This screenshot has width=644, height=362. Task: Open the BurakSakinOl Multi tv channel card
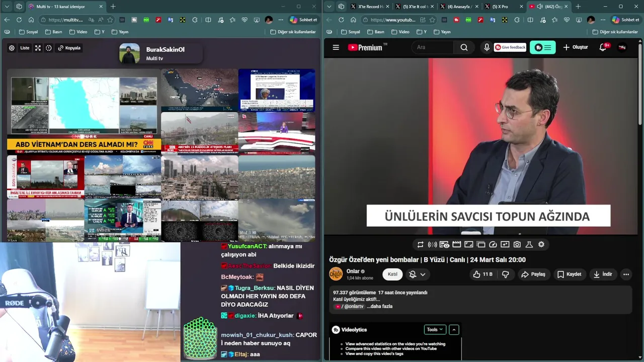point(160,54)
